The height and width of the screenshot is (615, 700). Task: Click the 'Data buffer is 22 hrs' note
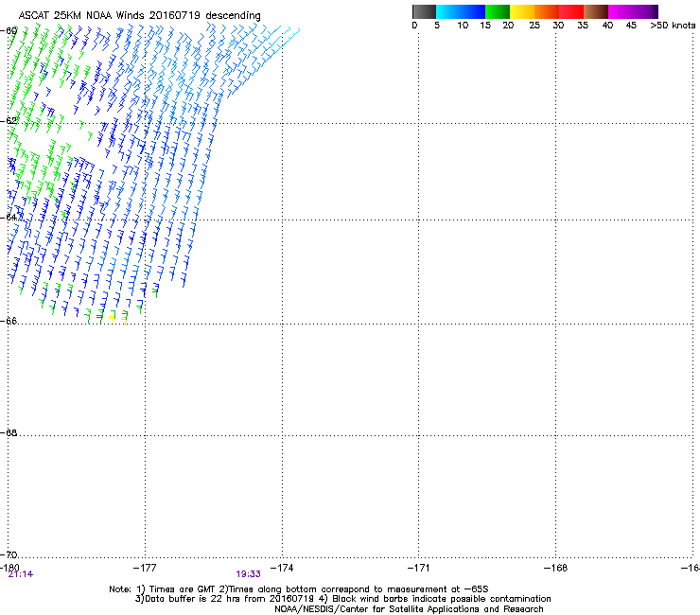(342, 599)
